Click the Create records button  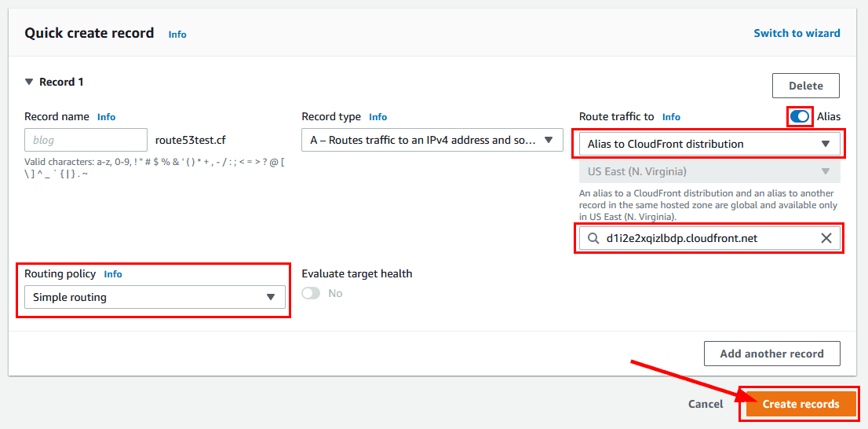coord(800,404)
